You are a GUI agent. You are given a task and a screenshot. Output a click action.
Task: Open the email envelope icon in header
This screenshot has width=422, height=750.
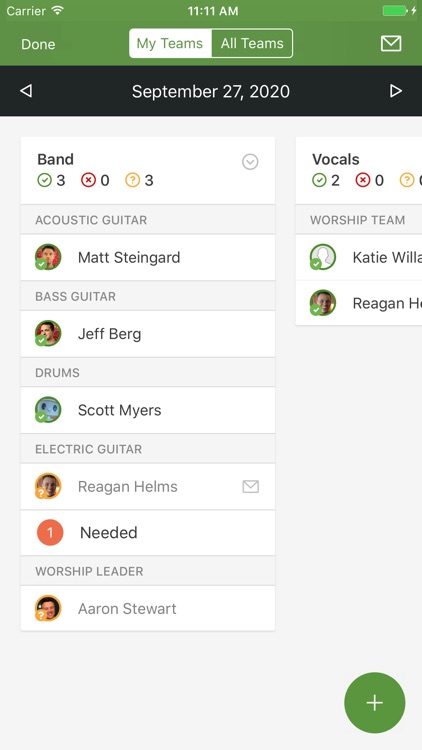[x=391, y=44]
